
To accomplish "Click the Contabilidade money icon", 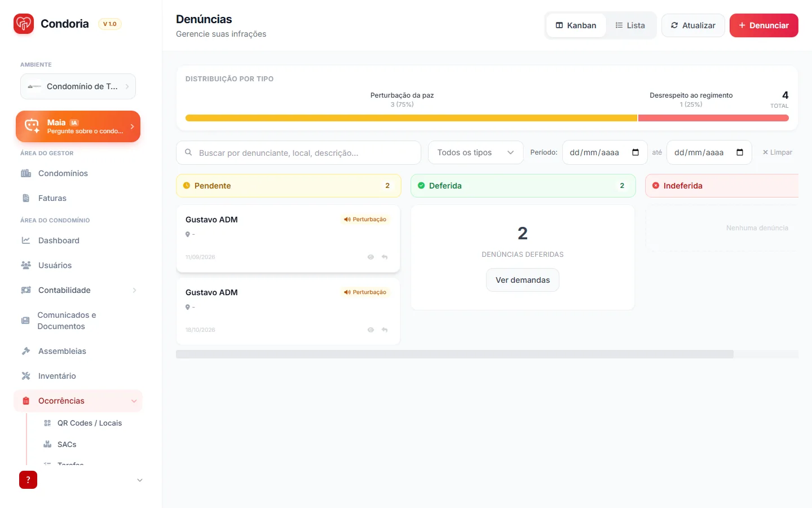I will [x=26, y=290].
